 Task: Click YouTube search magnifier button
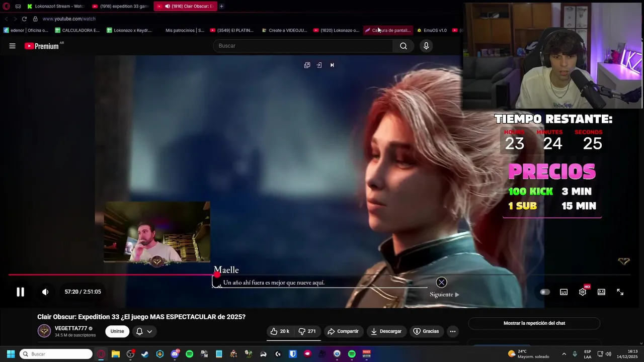pyautogui.click(x=404, y=46)
